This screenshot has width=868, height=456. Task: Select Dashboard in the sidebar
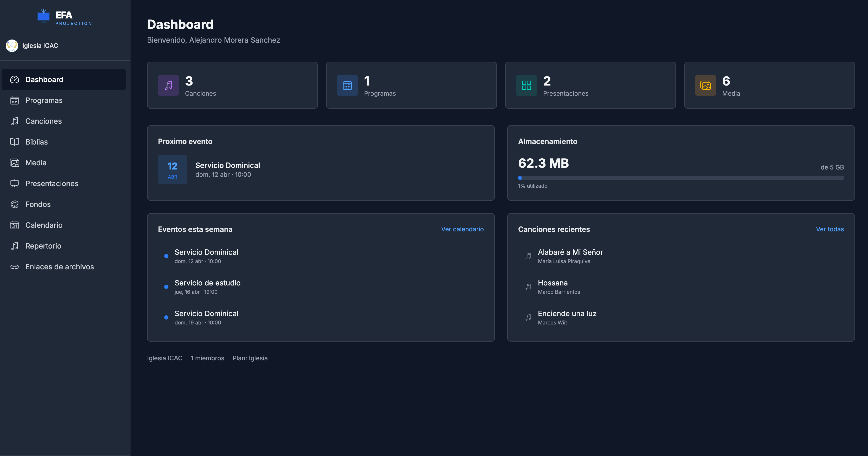pyautogui.click(x=44, y=79)
